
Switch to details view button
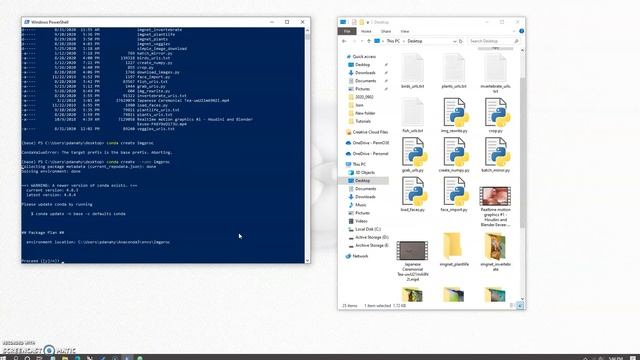(x=512, y=305)
